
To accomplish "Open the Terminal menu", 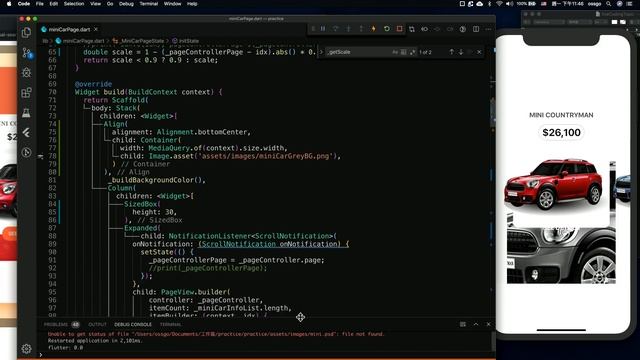I will [x=149, y=4].
